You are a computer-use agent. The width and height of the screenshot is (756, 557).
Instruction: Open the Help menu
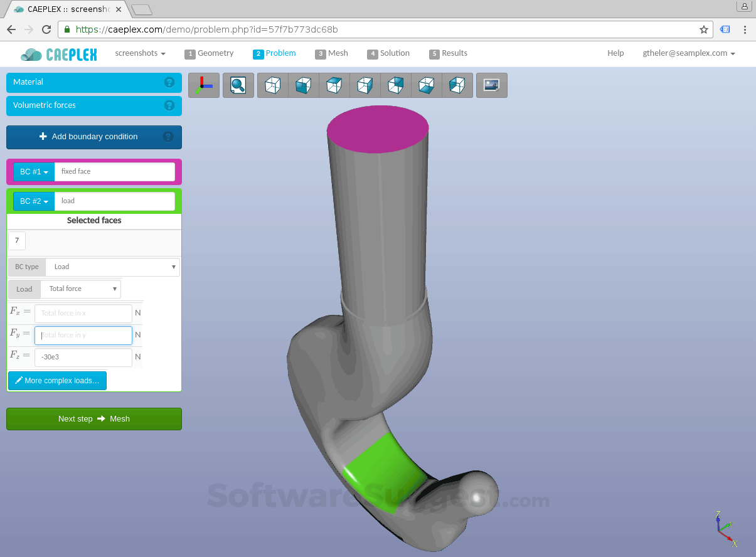[x=615, y=53]
